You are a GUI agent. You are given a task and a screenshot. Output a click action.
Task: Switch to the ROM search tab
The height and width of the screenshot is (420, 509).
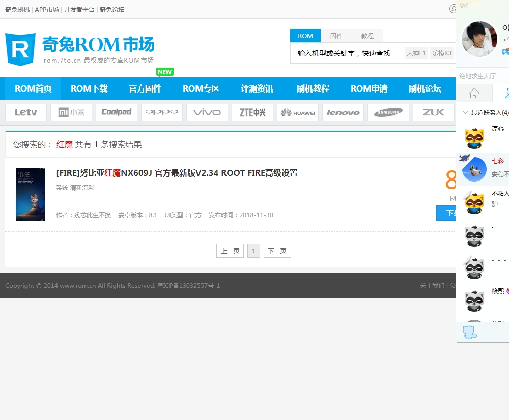pyautogui.click(x=305, y=36)
